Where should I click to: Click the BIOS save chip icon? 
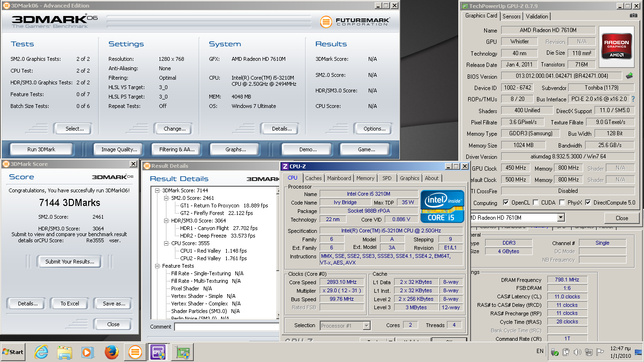(x=629, y=76)
